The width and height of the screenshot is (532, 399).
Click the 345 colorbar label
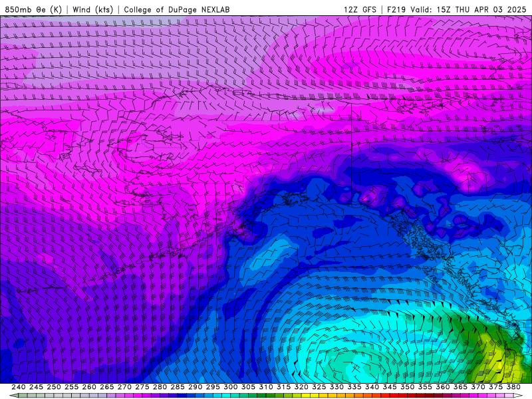(x=390, y=387)
